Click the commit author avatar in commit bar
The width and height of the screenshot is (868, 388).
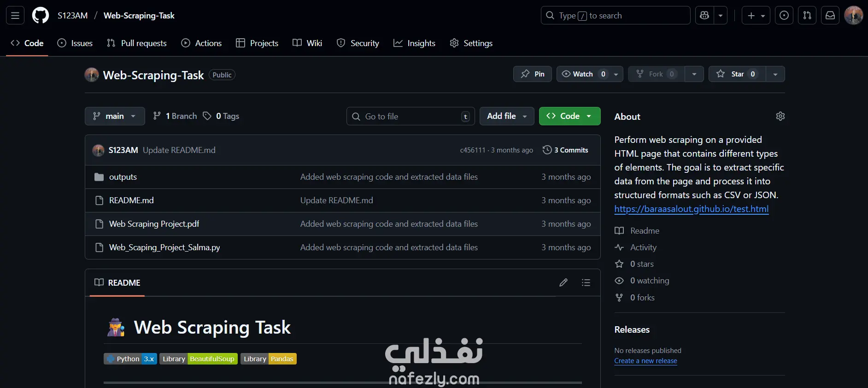click(x=98, y=150)
